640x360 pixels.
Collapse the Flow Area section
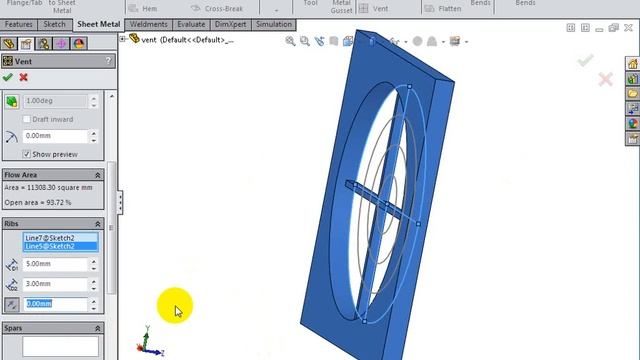(98, 175)
